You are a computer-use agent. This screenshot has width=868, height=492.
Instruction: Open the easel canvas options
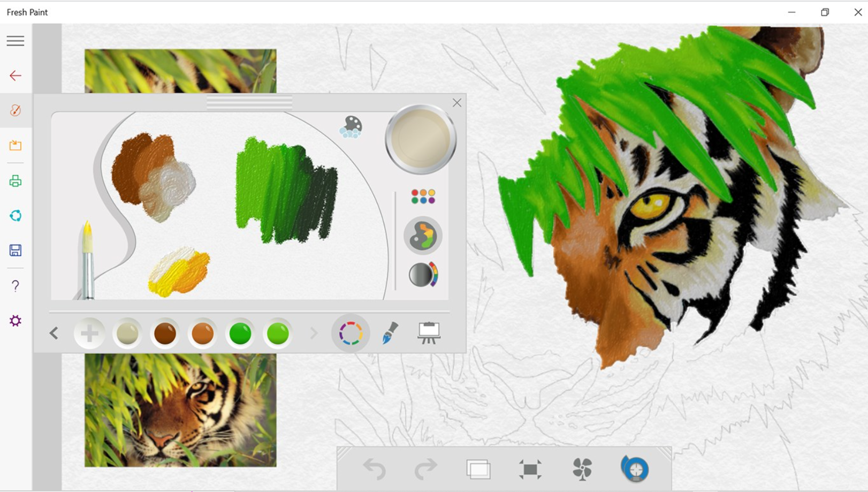429,332
